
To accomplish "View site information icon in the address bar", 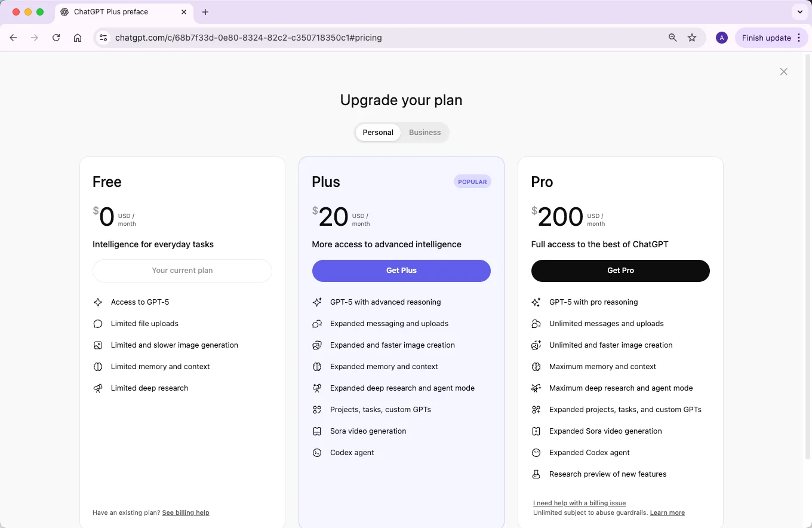I will [103, 38].
